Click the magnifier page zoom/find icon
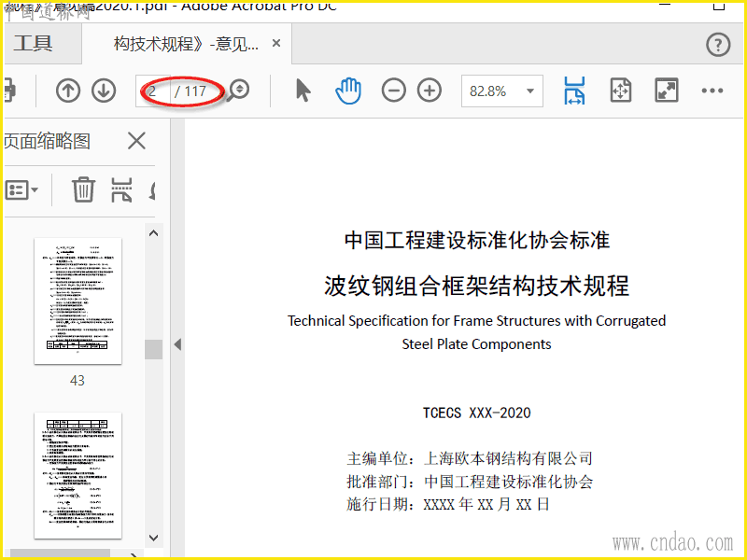The height and width of the screenshot is (560, 747). click(238, 90)
